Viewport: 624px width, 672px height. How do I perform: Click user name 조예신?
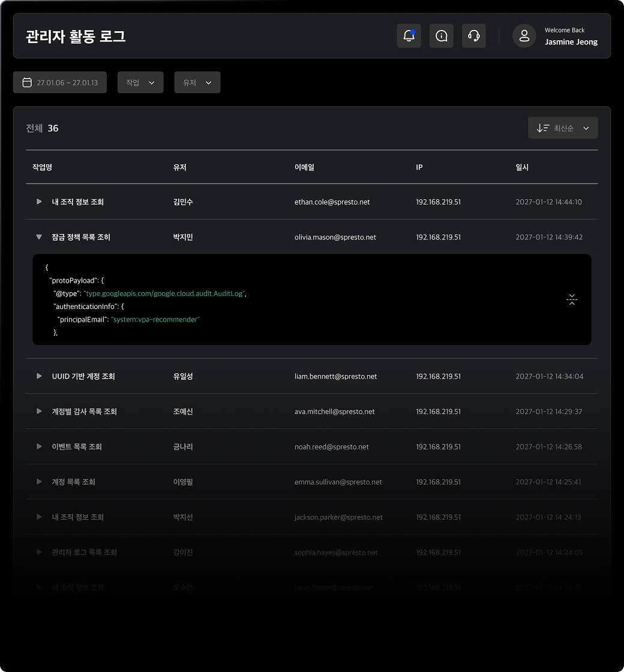click(183, 412)
